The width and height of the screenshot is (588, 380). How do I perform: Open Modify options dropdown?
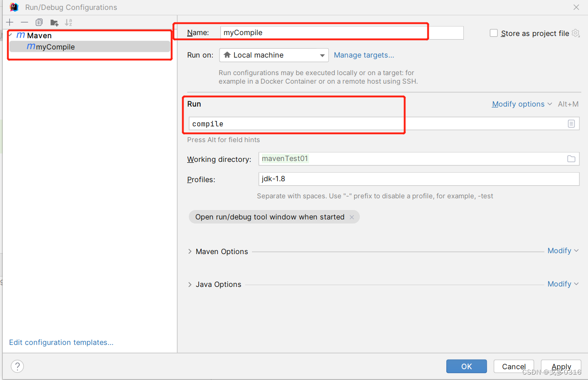tap(522, 104)
